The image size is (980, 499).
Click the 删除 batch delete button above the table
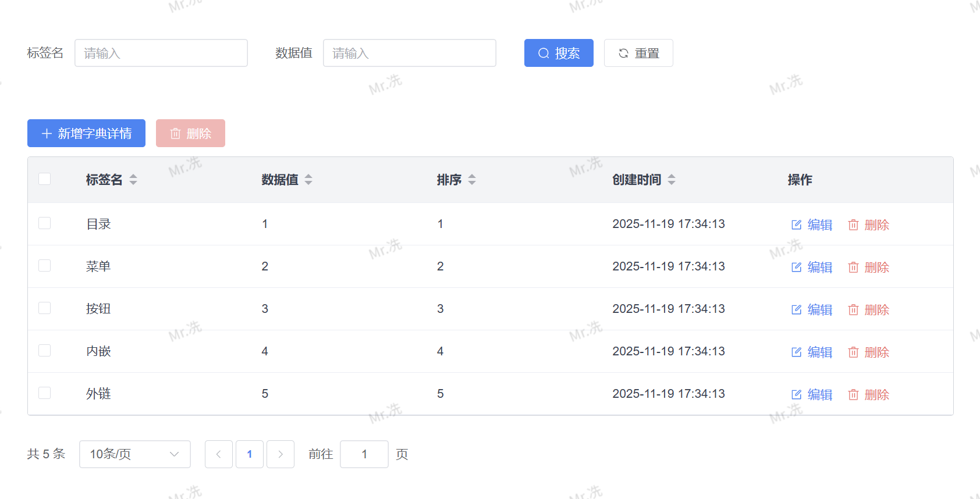[x=190, y=133]
